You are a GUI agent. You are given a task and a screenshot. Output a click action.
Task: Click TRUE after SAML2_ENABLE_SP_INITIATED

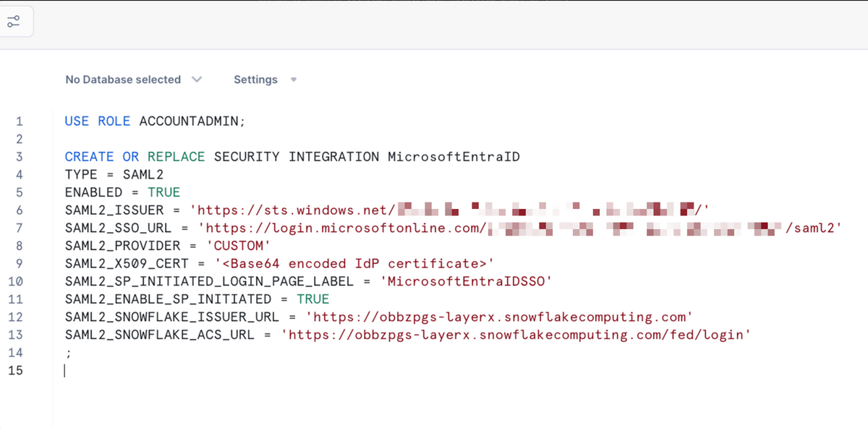312,299
